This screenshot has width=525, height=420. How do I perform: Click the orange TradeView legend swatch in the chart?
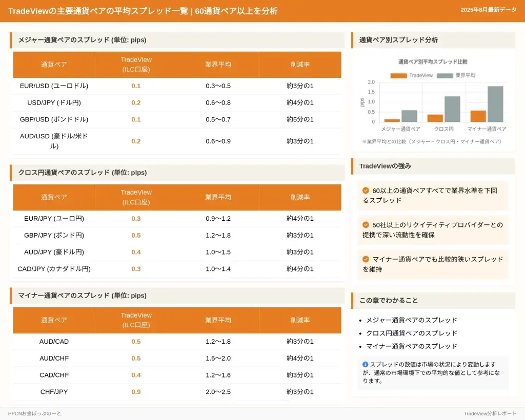(398, 75)
